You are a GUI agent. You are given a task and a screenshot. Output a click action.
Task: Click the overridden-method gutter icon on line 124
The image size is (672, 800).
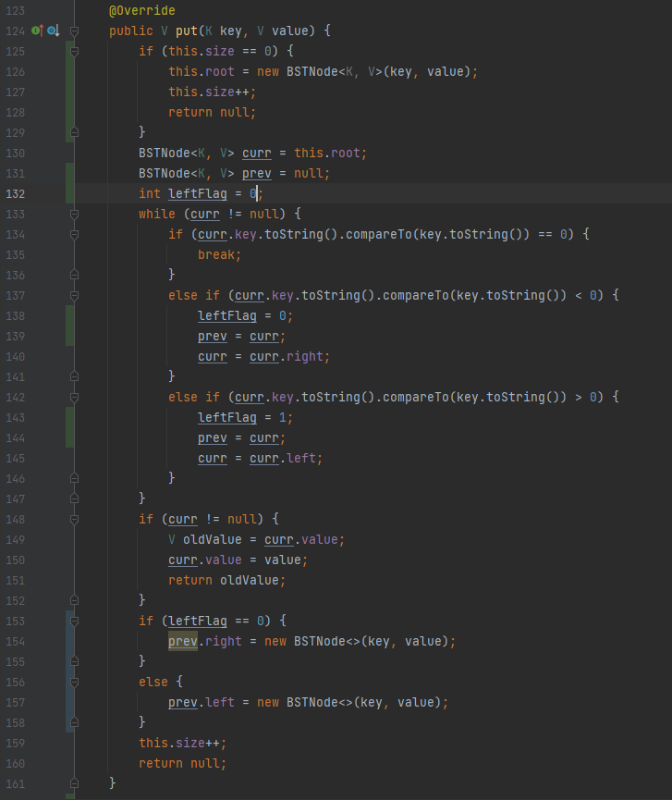(x=53, y=31)
